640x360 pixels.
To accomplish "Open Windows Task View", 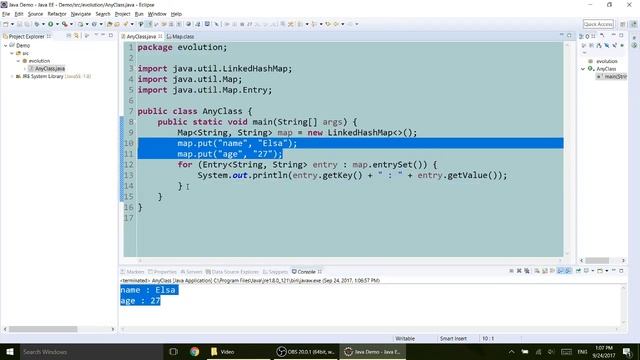I will coord(173,351).
